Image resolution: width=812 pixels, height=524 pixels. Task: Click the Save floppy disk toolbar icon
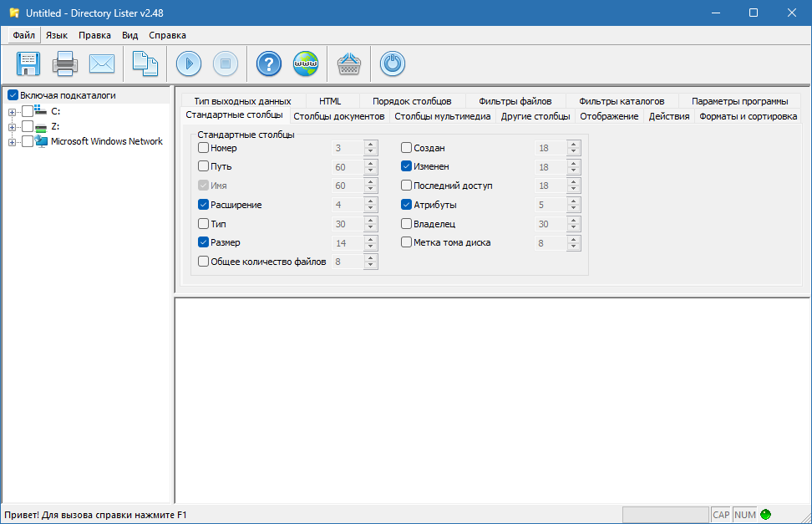pos(28,64)
